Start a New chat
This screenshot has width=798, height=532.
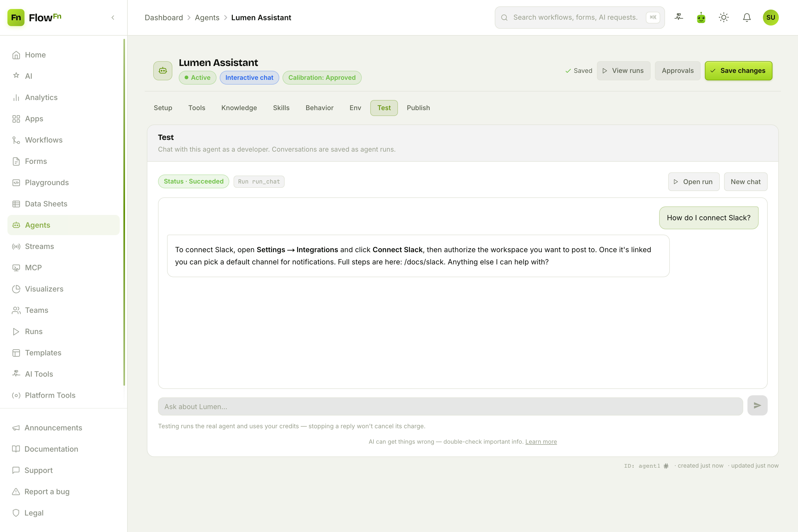[745, 182]
